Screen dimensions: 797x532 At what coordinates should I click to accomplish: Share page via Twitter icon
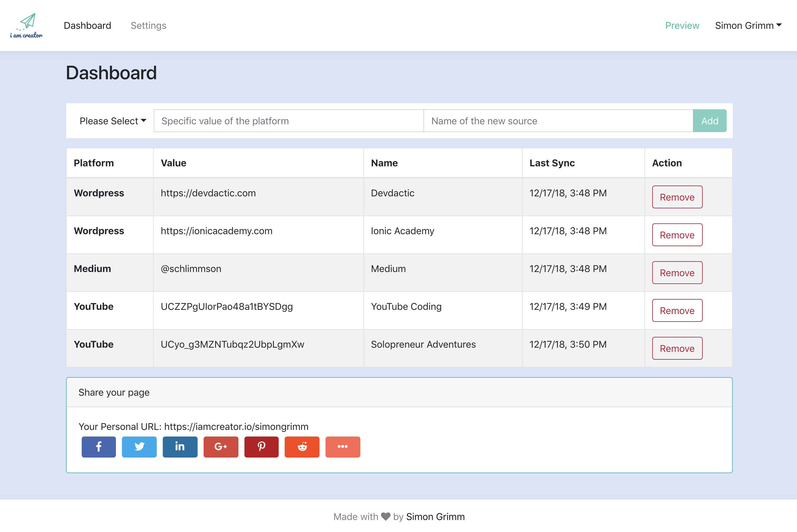[139, 447]
